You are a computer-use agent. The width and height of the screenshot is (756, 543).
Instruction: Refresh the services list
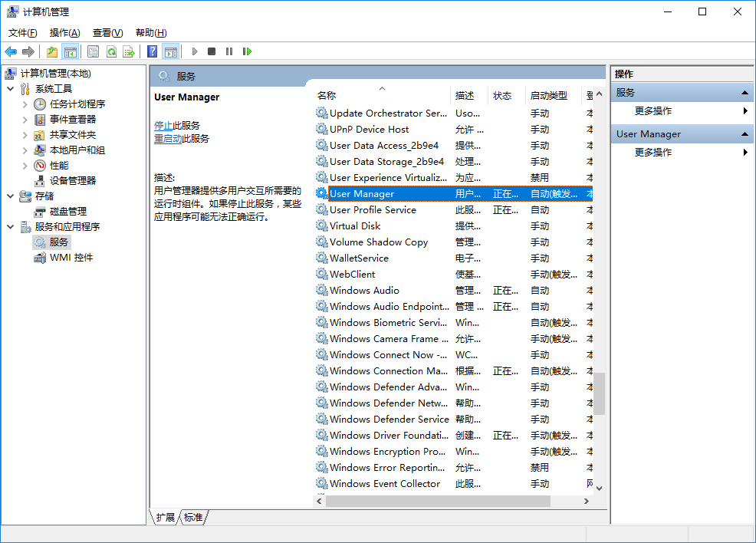[x=111, y=51]
